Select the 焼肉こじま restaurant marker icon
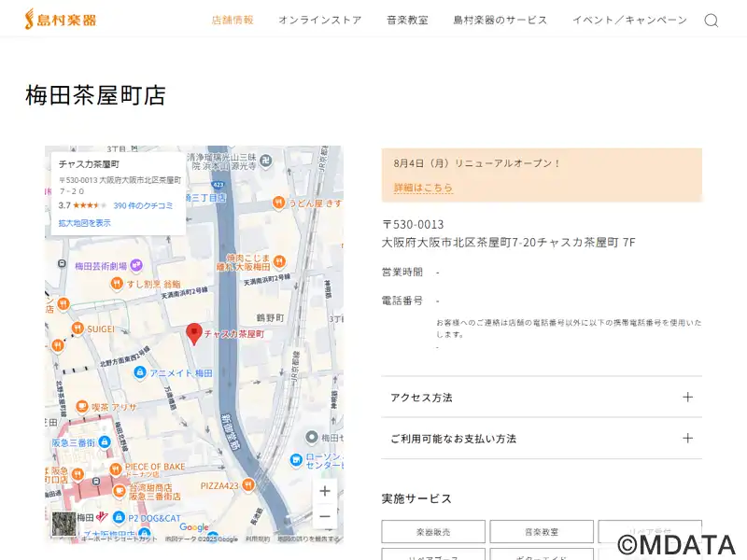The image size is (747, 560). 279,261
